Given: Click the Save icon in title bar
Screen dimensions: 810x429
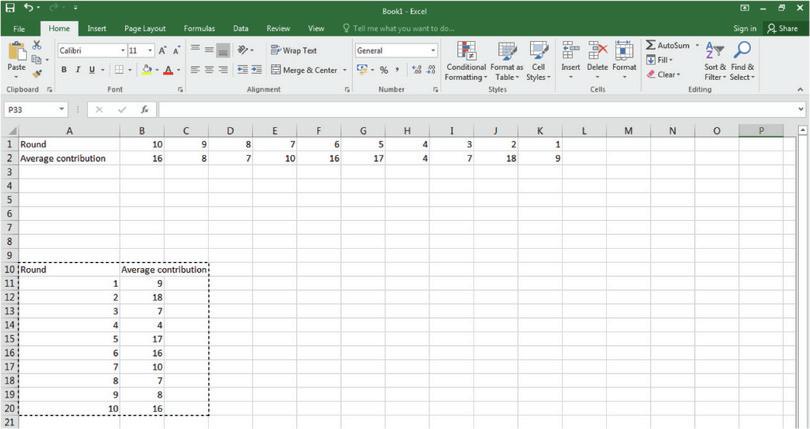Looking at the screenshot, I should (10, 8).
